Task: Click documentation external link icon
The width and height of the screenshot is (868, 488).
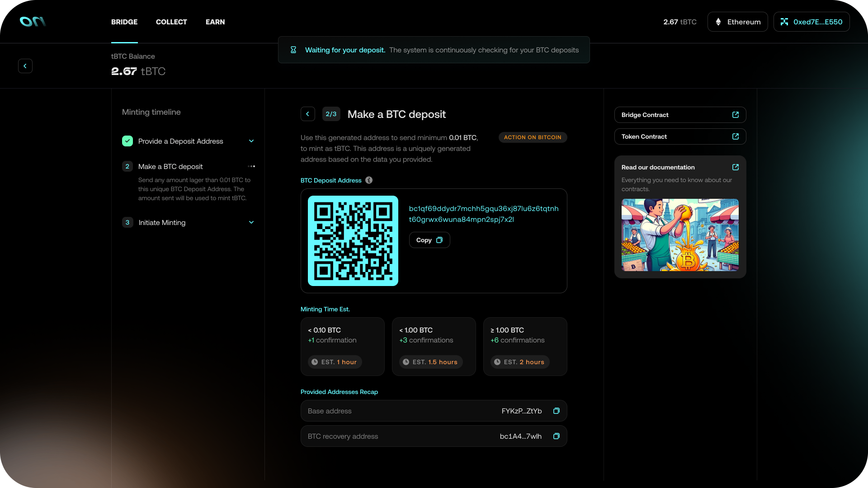Action: (x=736, y=167)
